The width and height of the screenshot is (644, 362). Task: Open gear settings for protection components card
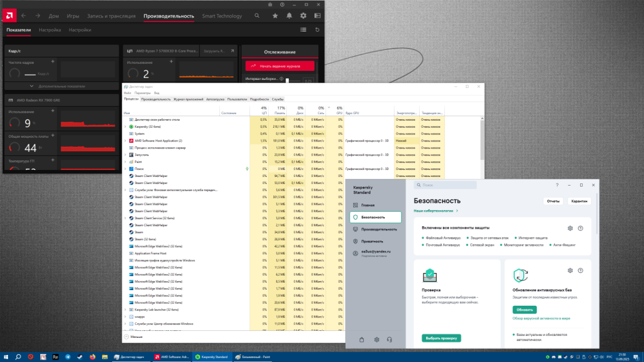point(570,228)
